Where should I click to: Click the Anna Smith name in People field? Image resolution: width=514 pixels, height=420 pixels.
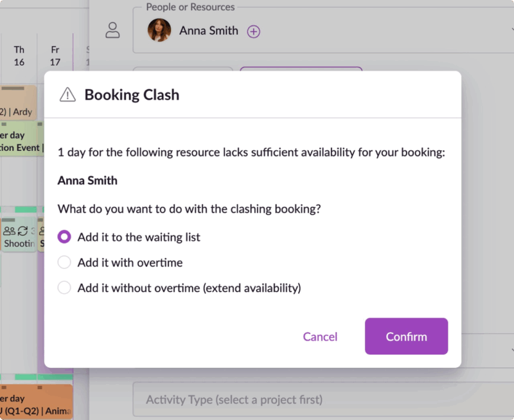(x=208, y=30)
